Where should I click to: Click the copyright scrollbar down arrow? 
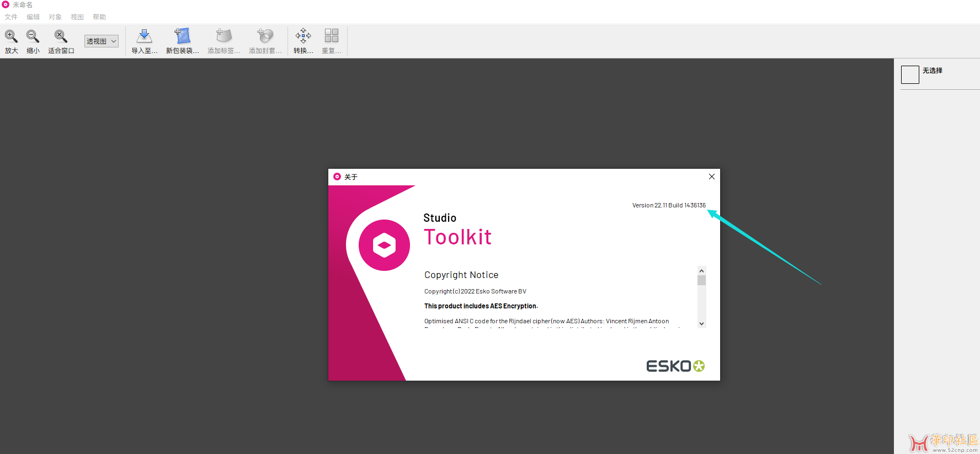[702, 324]
